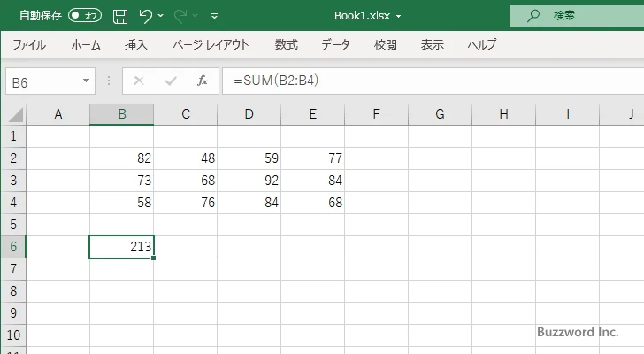The height and width of the screenshot is (354, 644).
Task: Open the Redo history dropdown arrow
Action: (195, 16)
